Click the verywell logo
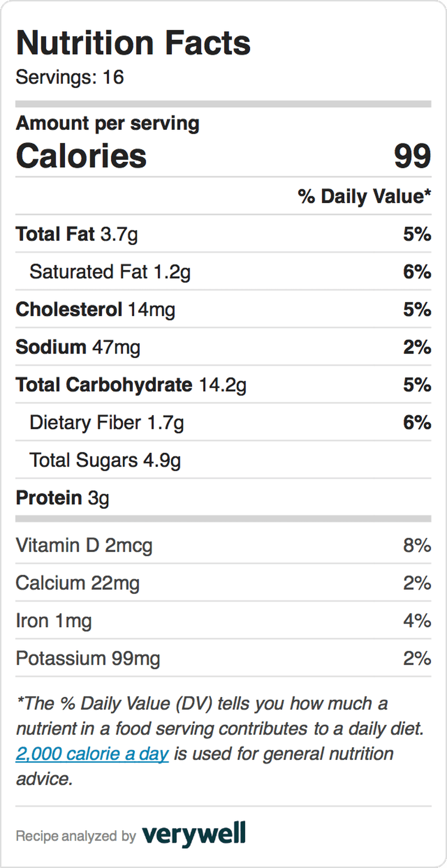447x868 pixels. pyautogui.click(x=194, y=834)
